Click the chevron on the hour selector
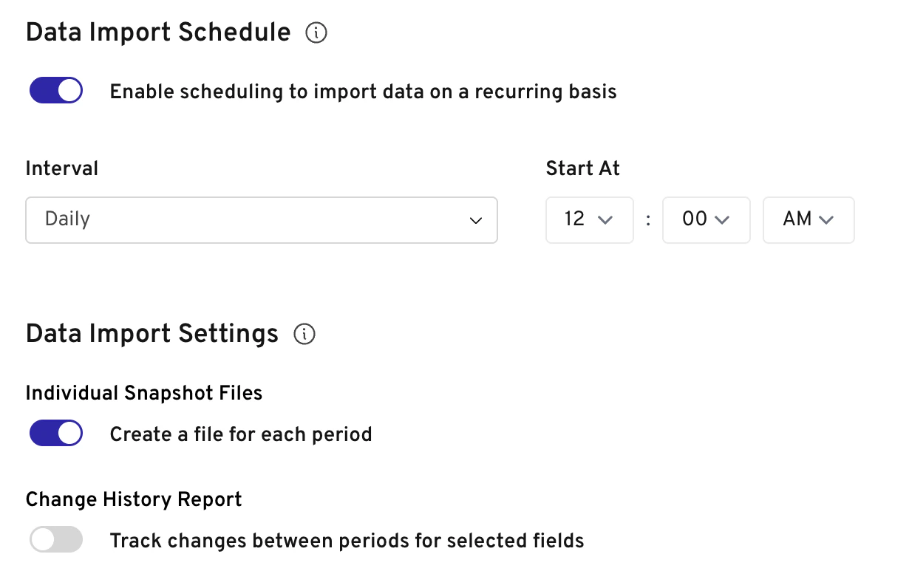Image resolution: width=909 pixels, height=588 pixels. (607, 220)
